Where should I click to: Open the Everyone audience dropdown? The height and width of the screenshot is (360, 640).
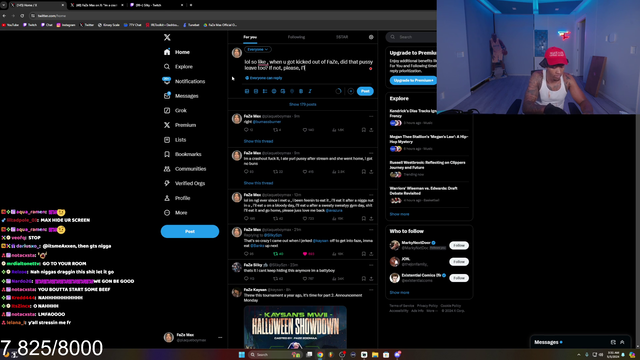pyautogui.click(x=258, y=49)
